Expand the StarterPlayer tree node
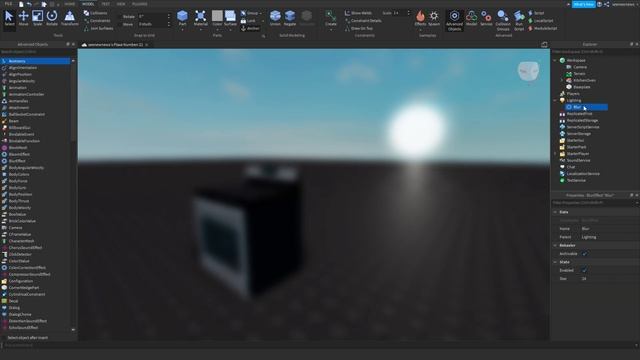 [555, 154]
